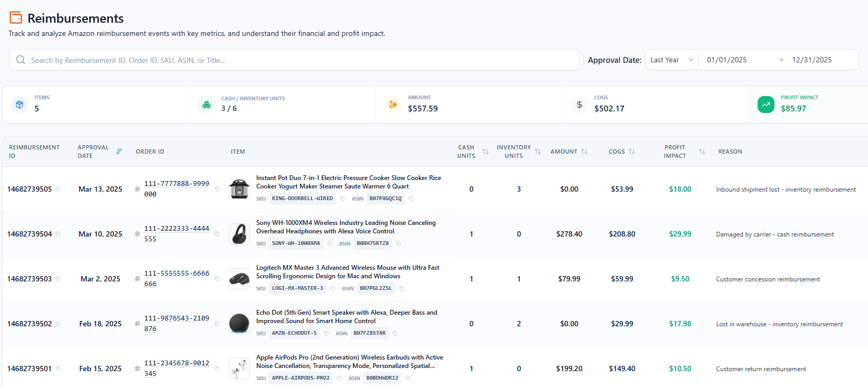Copy SKU RING-DOORBELL-WIRED
Viewport: 868px width, 387px height.
coord(342,199)
